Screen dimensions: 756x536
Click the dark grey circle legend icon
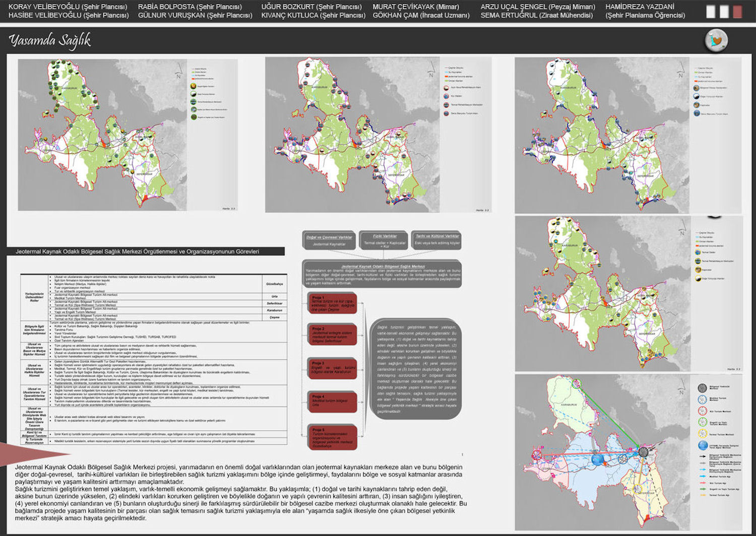[702, 388]
